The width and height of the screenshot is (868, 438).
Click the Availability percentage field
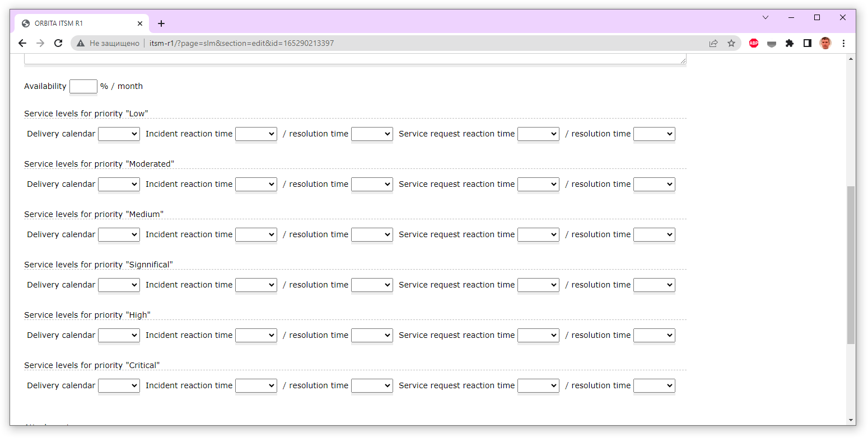pyautogui.click(x=83, y=86)
